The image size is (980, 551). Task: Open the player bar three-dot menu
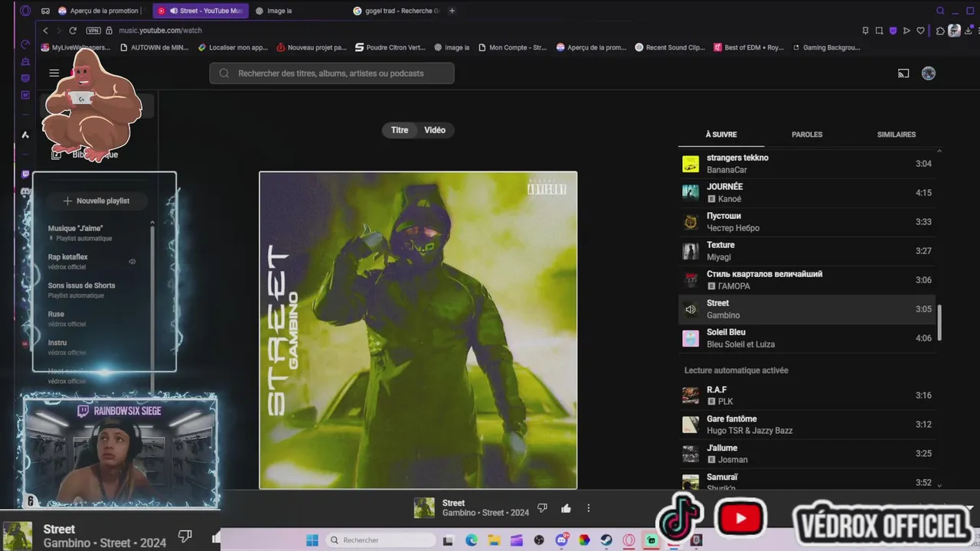(x=588, y=508)
